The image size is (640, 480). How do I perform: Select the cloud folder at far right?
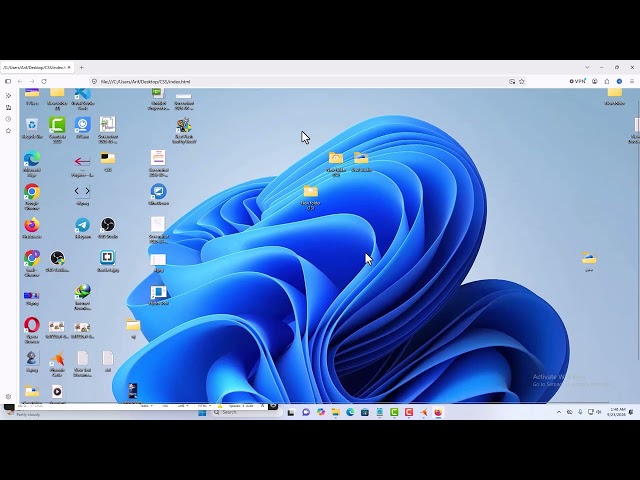tap(589, 261)
